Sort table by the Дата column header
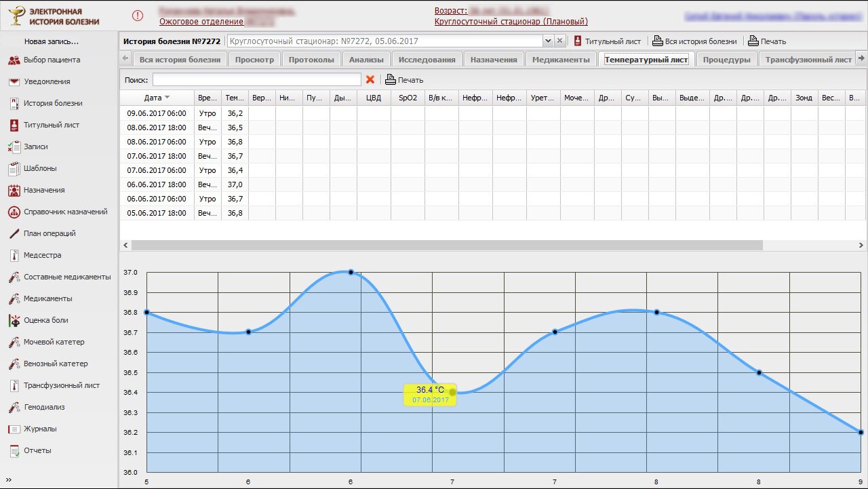The image size is (868, 489). [157, 98]
